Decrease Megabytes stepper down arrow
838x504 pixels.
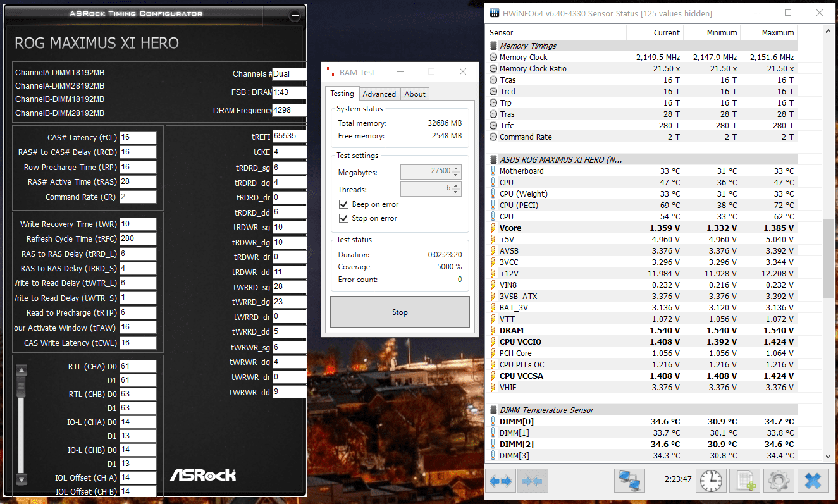(x=457, y=175)
